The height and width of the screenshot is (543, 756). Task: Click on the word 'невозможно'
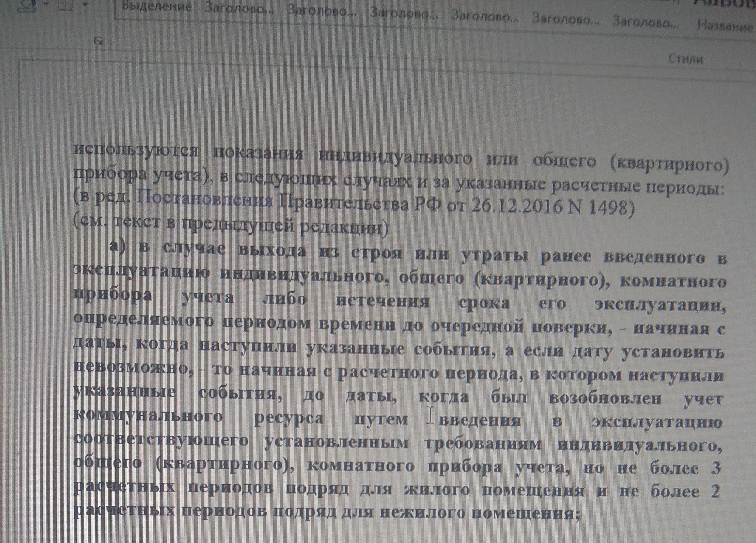[131, 368]
